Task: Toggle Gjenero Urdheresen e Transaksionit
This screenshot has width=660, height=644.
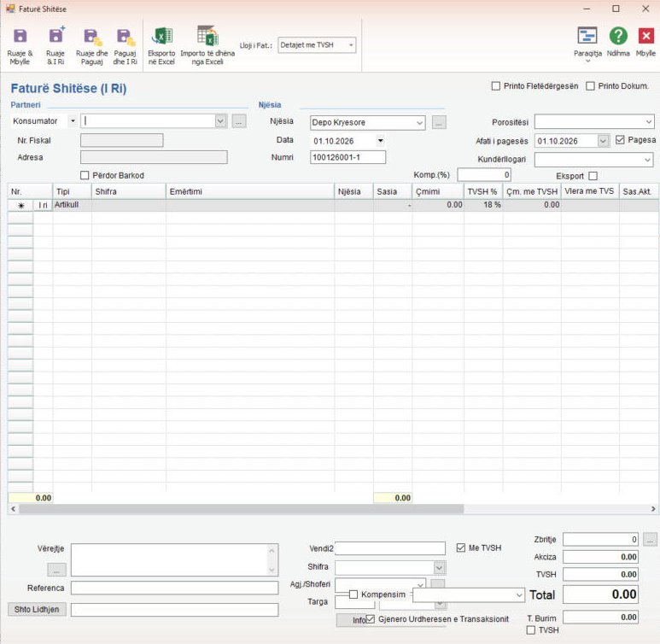Action: [370, 618]
